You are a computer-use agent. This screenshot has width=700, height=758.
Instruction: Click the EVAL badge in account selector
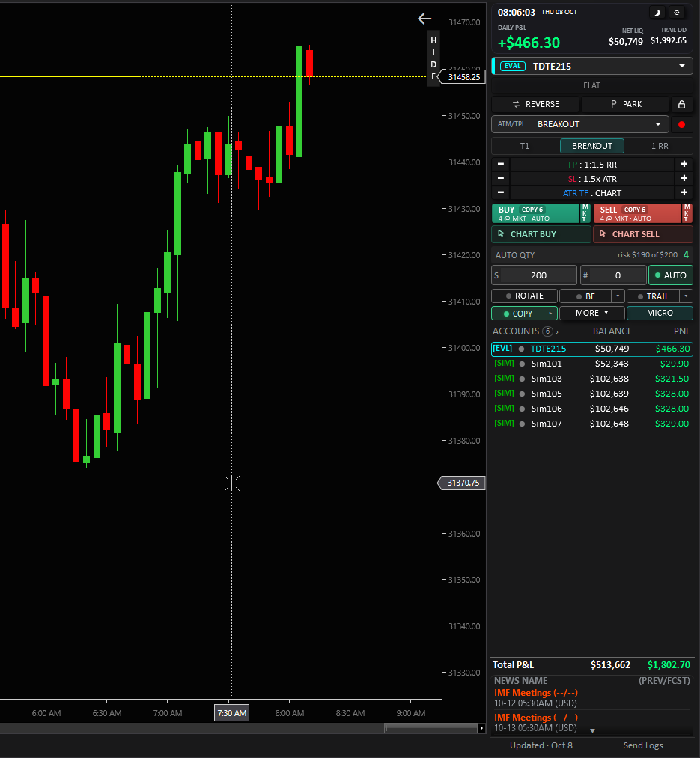click(x=512, y=67)
